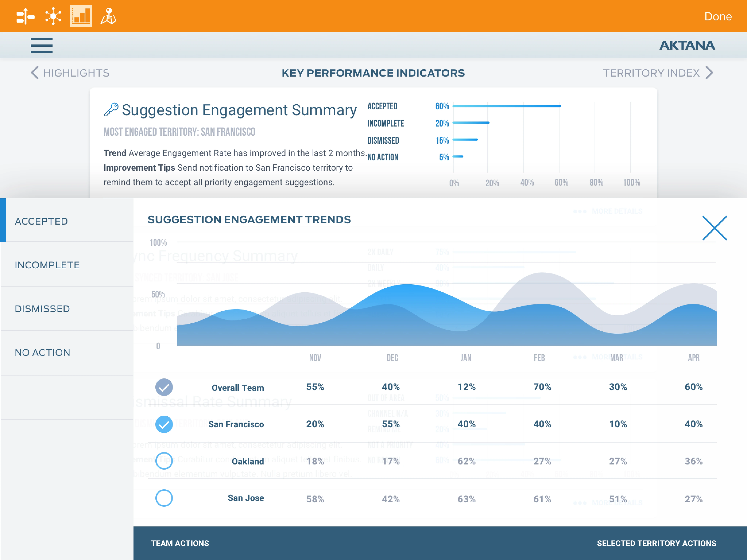
Task: Open the No Action tab
Action: 42,352
